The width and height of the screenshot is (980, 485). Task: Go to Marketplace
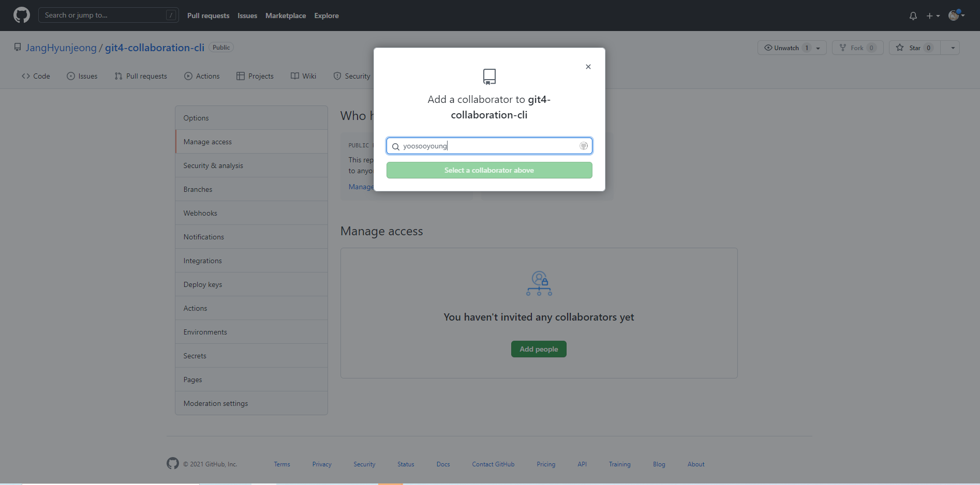pos(286,16)
